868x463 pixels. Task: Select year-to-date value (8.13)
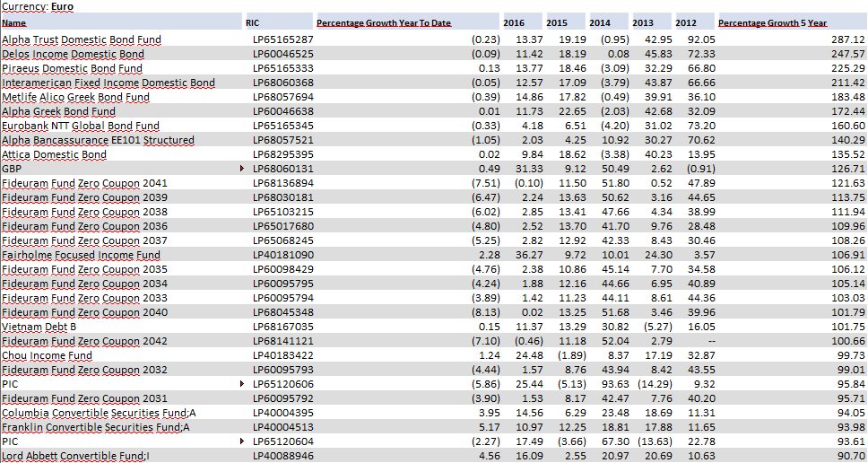[x=486, y=312]
